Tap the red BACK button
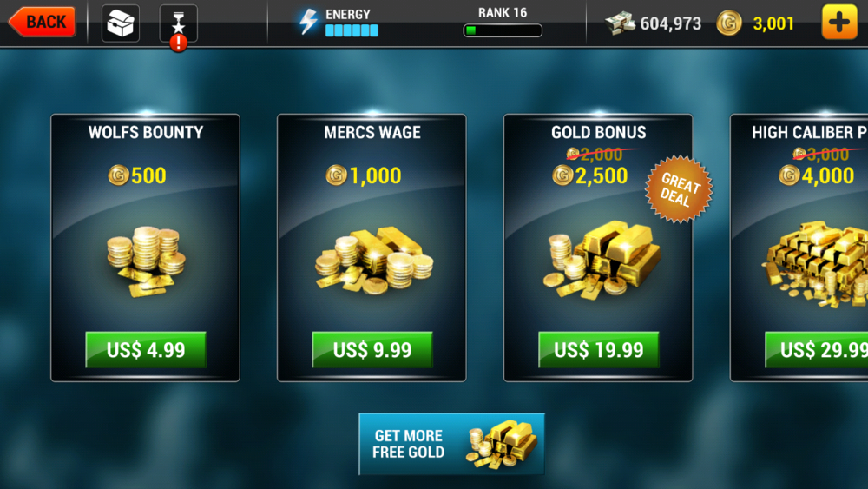The width and height of the screenshot is (868, 489). [x=42, y=23]
